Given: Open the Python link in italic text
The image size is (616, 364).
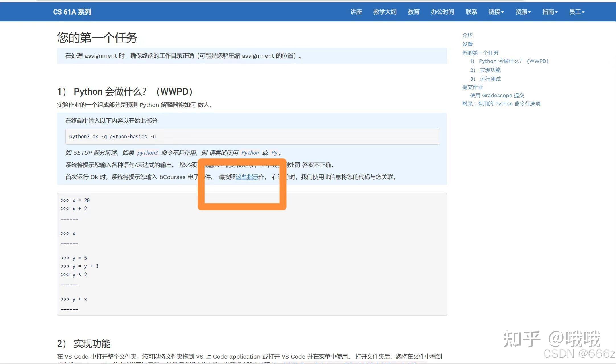Looking at the screenshot, I should 250,153.
